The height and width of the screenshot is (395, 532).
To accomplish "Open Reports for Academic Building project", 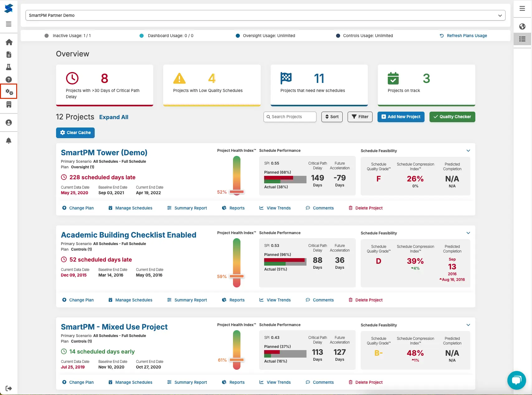I will click(233, 300).
